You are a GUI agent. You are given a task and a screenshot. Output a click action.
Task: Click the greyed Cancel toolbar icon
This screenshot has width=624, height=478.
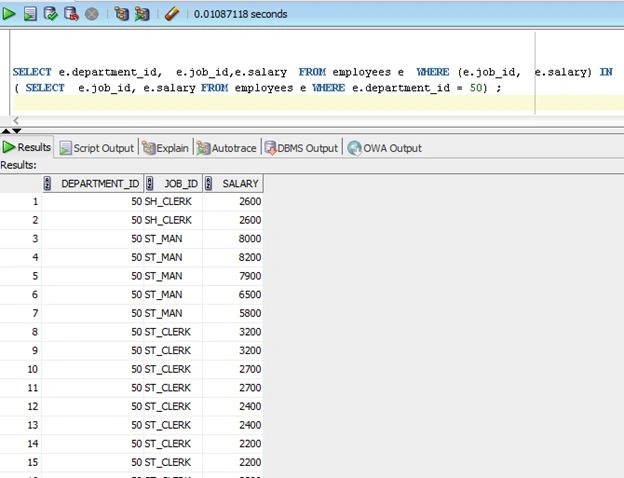92,14
